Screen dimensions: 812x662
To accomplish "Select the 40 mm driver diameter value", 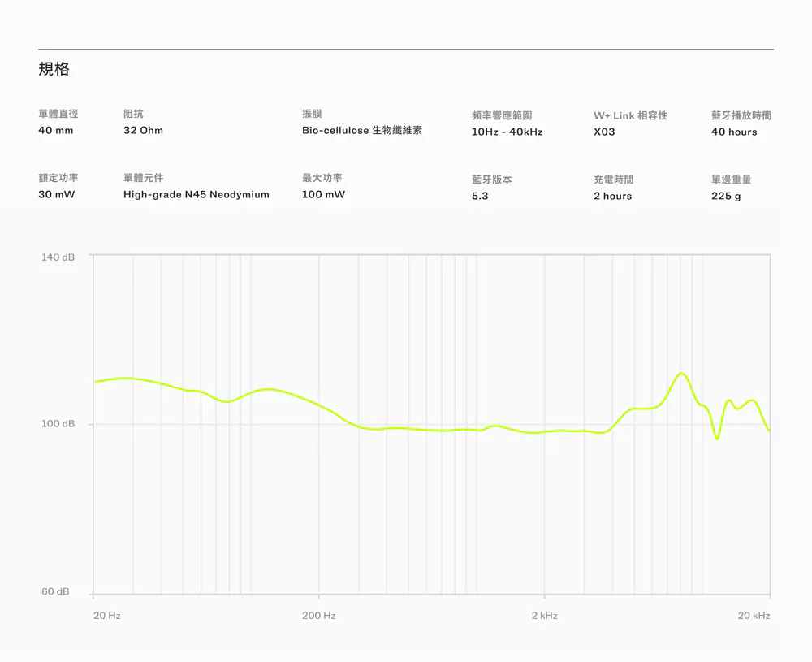I will [x=56, y=131].
